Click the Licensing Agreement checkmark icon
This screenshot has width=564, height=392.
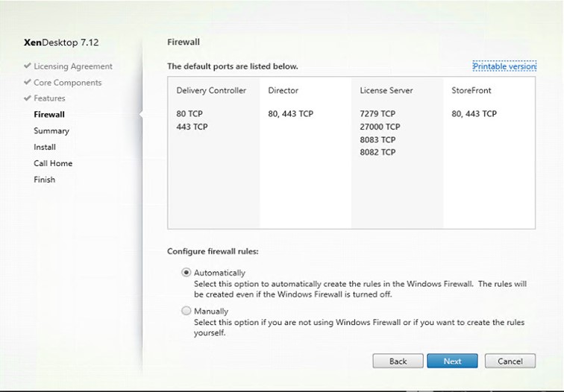(x=28, y=66)
